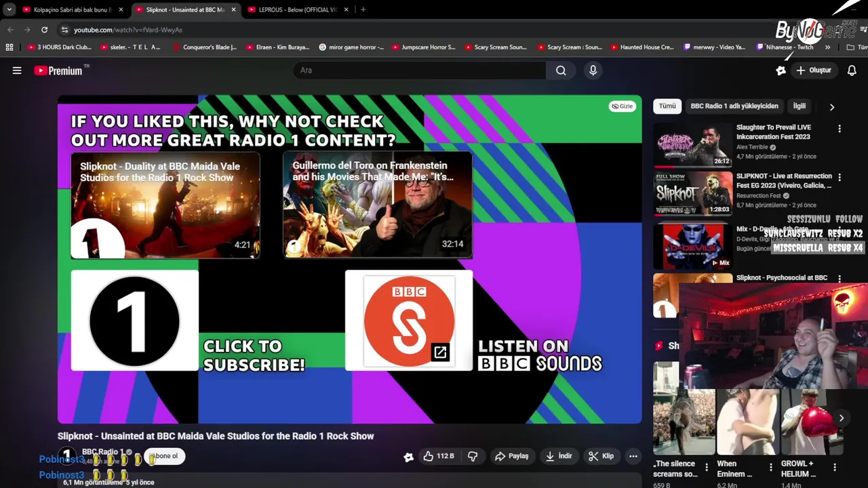Click the icon left of the like button
This screenshot has width=868, height=488.
(x=408, y=457)
